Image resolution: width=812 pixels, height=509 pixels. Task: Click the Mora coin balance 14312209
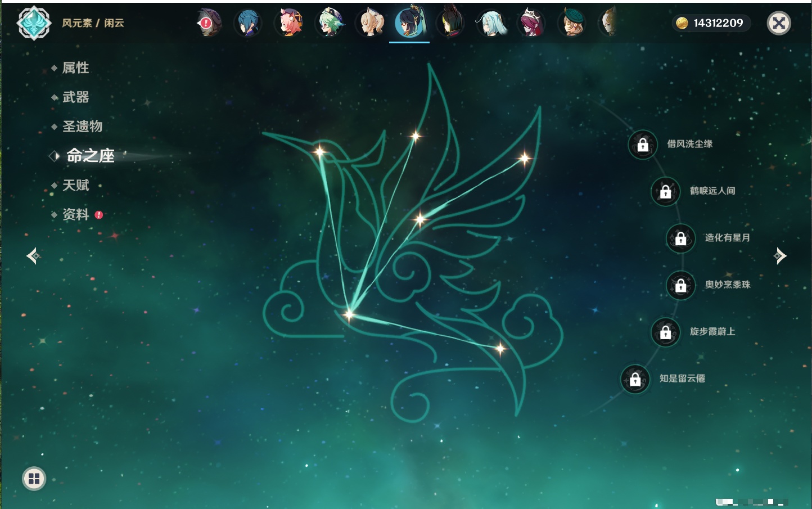(x=711, y=23)
